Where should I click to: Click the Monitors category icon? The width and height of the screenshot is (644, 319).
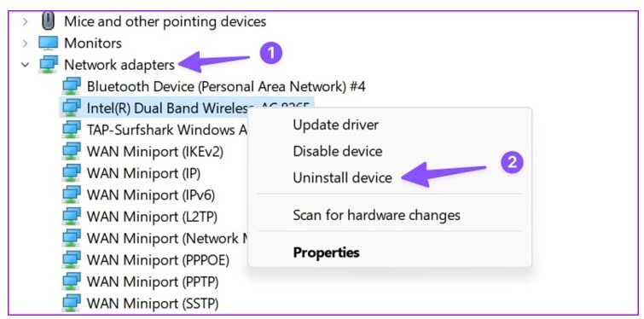click(48, 43)
